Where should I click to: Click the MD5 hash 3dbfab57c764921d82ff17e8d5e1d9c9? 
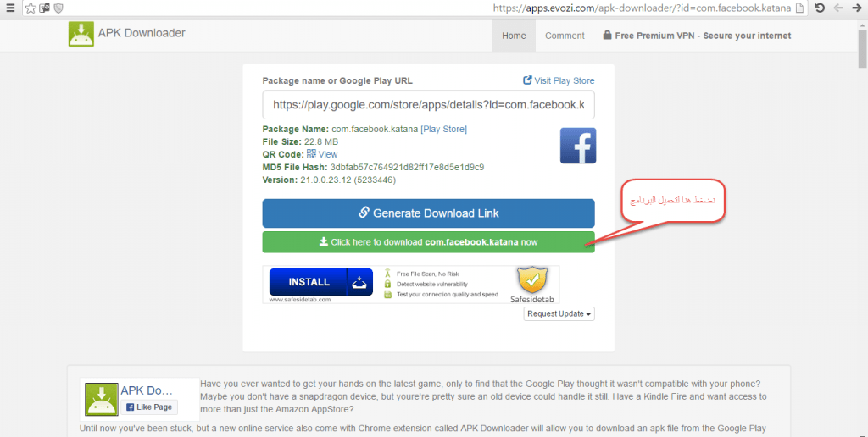tap(407, 167)
